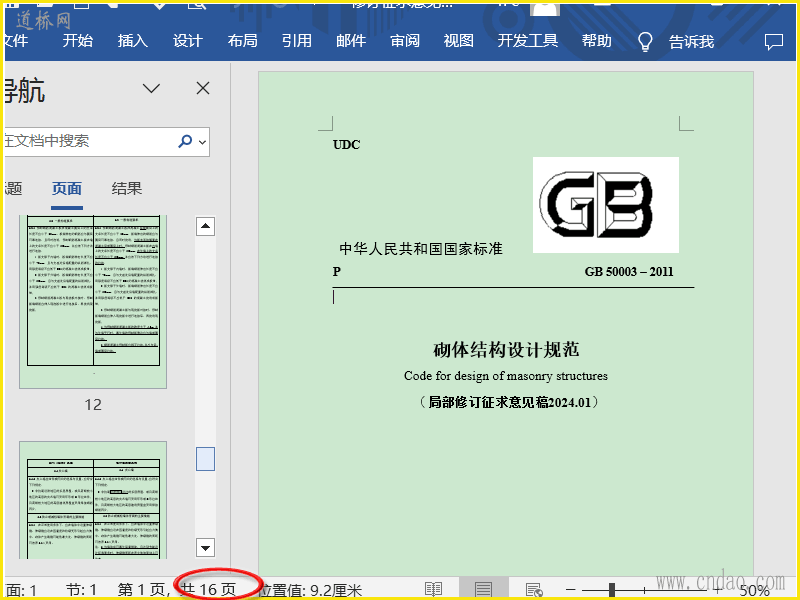Click the magnifier search icon in navigation pane
Screen dimensions: 800x600
coord(185,141)
